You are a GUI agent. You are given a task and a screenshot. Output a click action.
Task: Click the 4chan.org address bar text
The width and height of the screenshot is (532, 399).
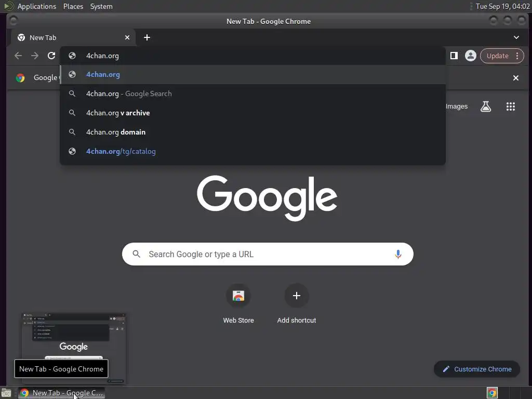coord(102,56)
